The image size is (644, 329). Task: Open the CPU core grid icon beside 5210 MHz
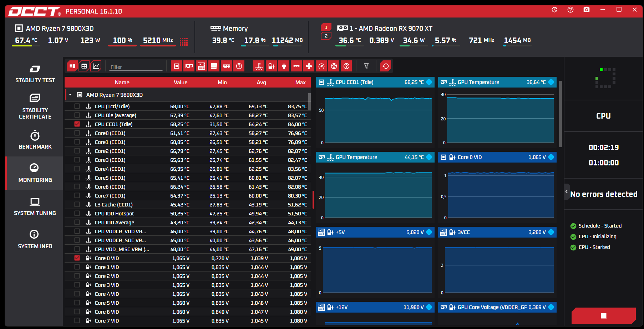click(x=184, y=41)
